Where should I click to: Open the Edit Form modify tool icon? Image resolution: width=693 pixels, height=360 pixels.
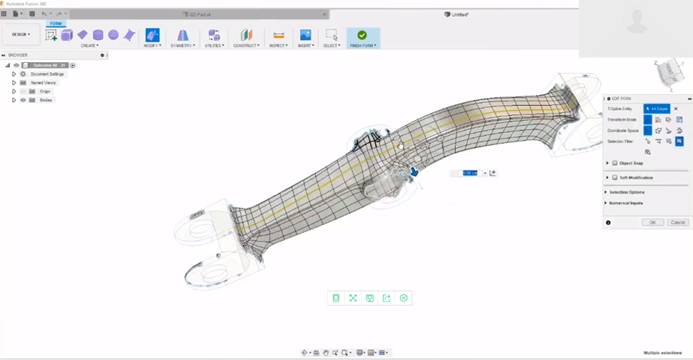click(152, 35)
